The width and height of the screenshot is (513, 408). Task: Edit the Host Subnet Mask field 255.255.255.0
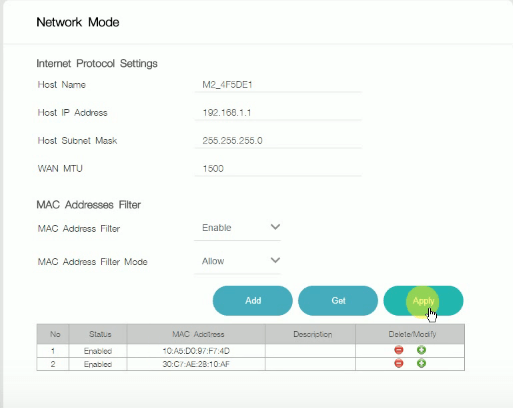278,141
